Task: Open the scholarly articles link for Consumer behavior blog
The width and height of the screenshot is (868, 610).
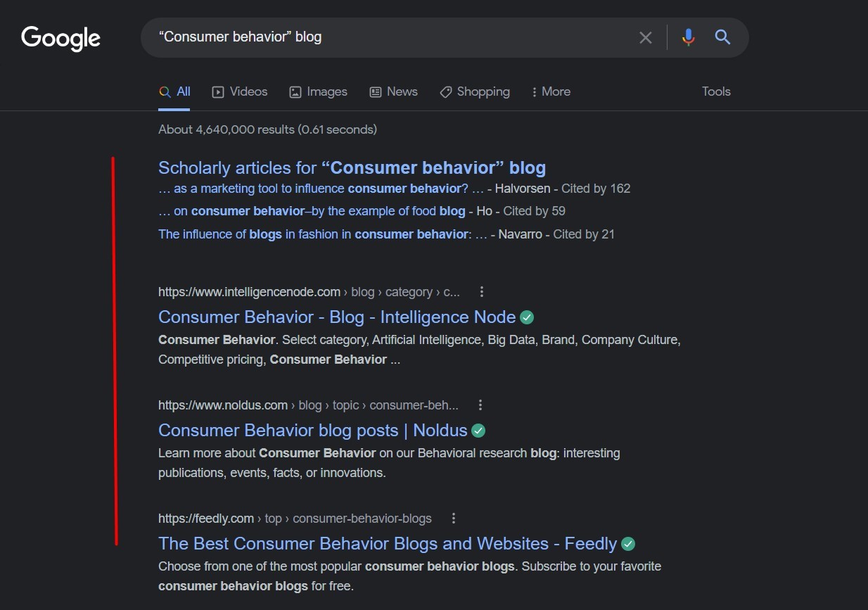Action: (352, 167)
